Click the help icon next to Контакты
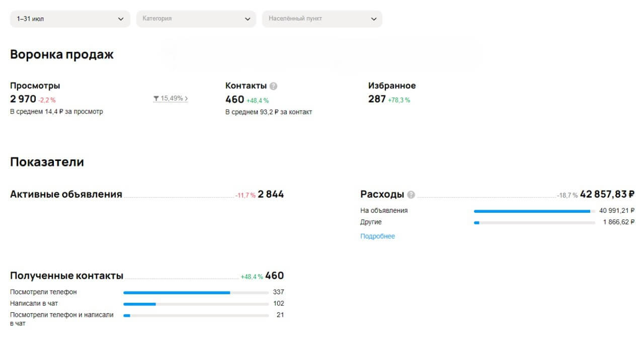Screen dimensions: 644x338 pyautogui.click(x=273, y=86)
